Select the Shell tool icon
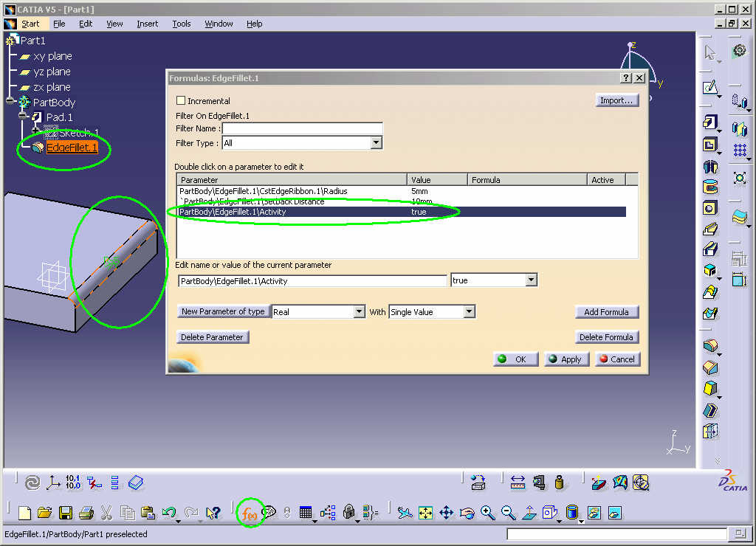This screenshot has width=756, height=546. 710,410
